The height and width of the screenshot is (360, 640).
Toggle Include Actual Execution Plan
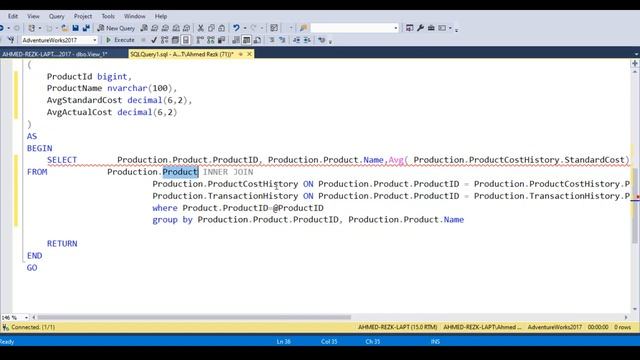point(200,40)
